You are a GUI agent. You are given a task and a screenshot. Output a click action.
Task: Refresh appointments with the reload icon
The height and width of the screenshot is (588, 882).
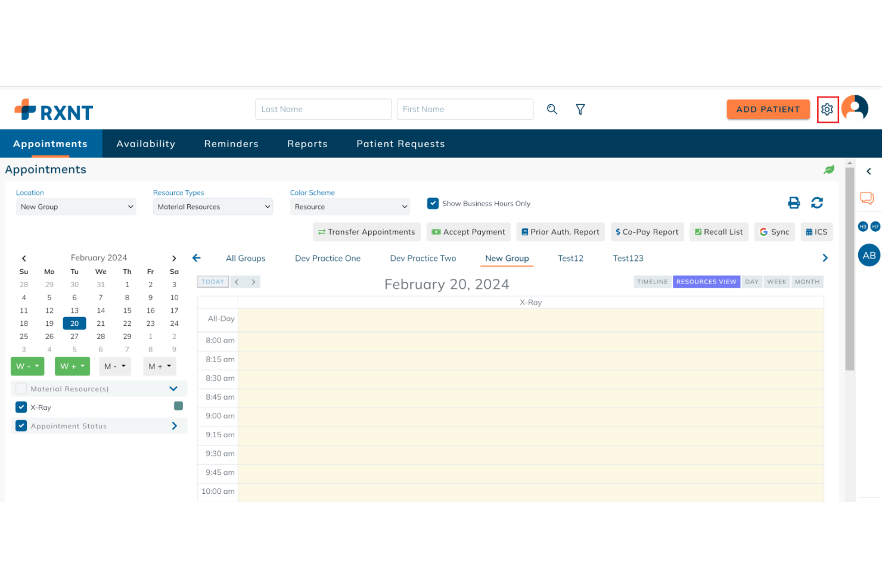click(x=817, y=203)
